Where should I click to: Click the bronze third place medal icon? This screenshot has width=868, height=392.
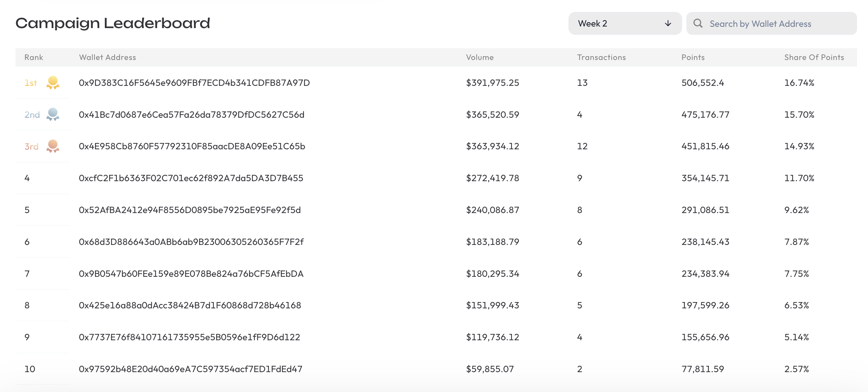pyautogui.click(x=53, y=146)
